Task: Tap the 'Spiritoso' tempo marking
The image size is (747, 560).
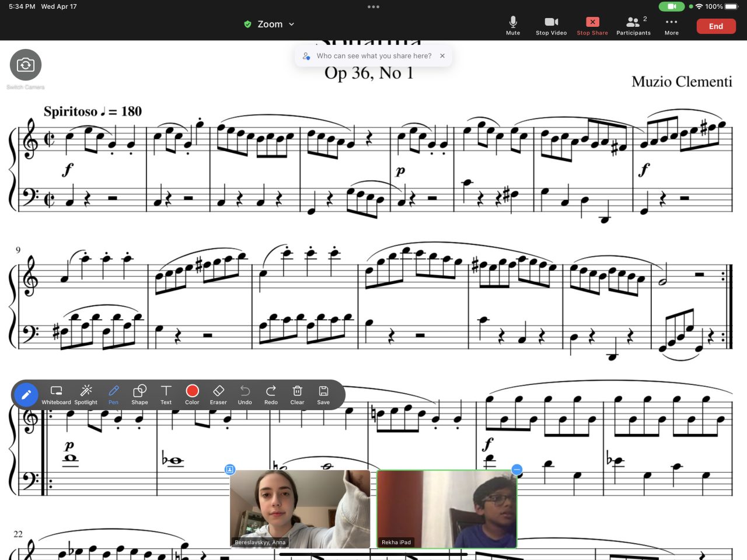Action: [71, 111]
